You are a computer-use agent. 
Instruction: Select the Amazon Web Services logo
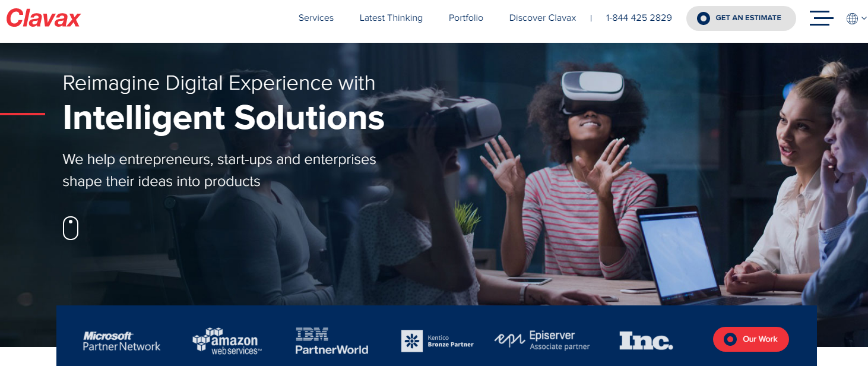tap(227, 341)
